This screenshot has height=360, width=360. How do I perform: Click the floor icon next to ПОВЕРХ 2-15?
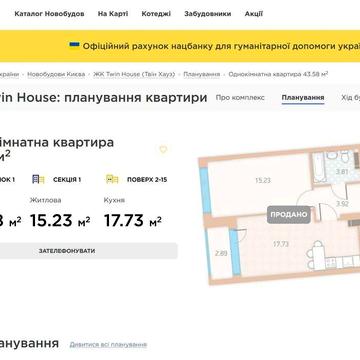tap(112, 180)
